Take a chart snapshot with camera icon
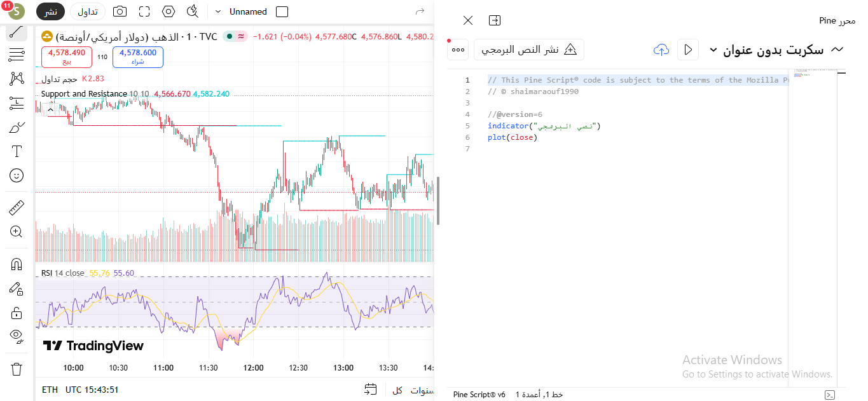 click(119, 11)
